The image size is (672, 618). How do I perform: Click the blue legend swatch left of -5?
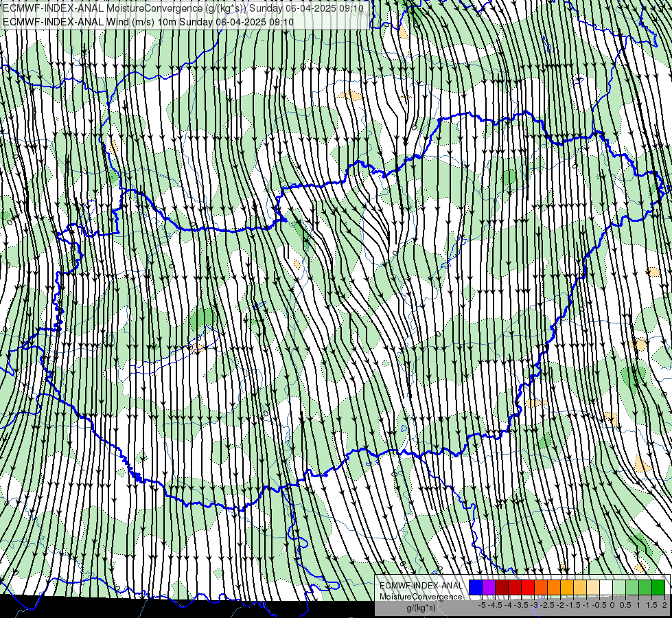click(x=476, y=587)
